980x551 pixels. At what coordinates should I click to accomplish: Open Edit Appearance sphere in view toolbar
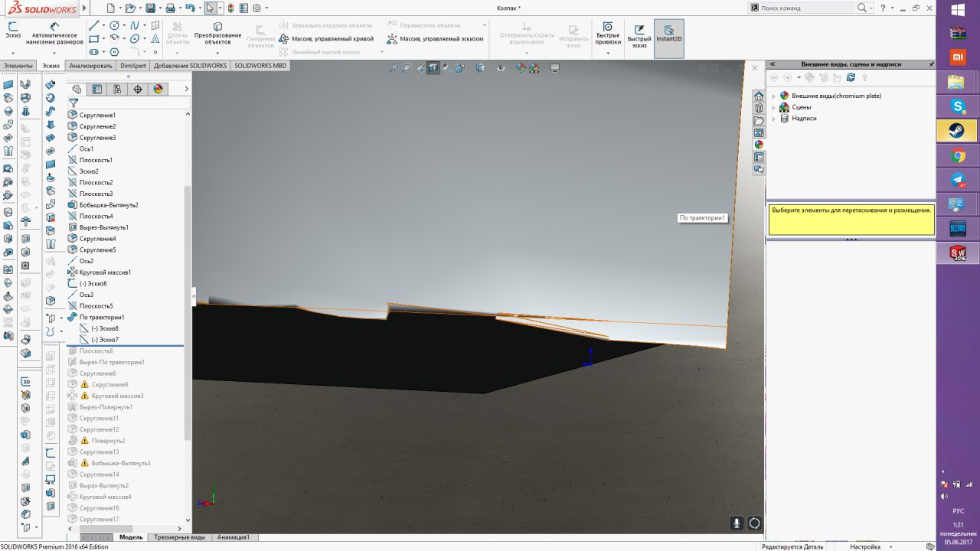(521, 68)
